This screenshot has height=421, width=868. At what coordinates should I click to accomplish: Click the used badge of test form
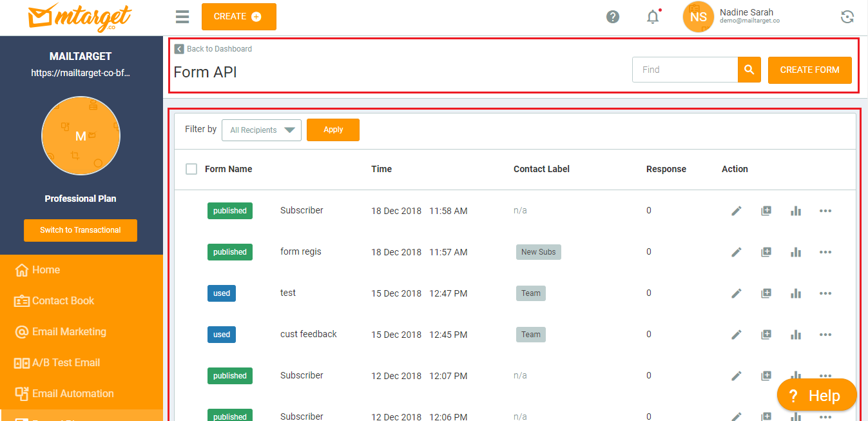[222, 293]
